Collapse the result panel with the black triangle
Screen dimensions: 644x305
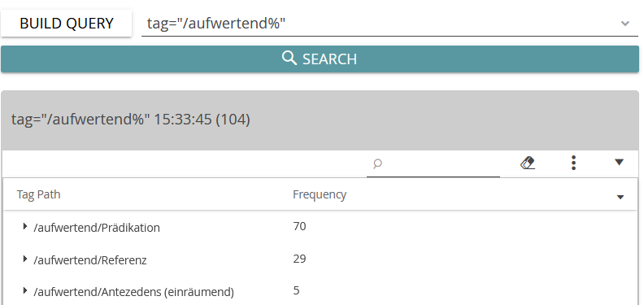pos(620,163)
